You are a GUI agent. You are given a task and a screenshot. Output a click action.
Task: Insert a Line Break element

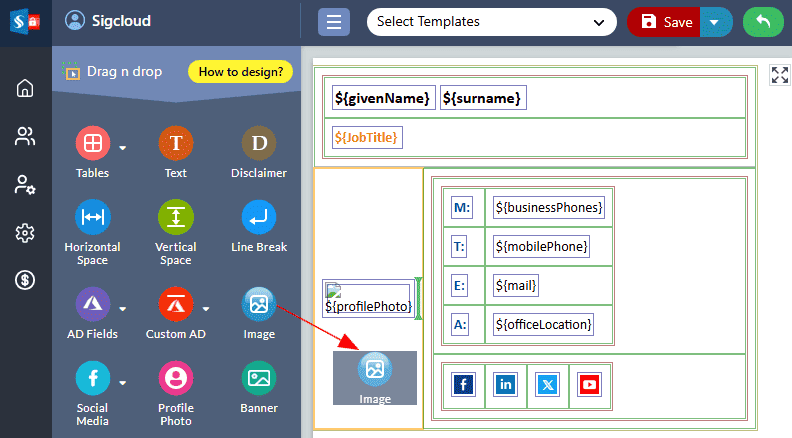[259, 217]
